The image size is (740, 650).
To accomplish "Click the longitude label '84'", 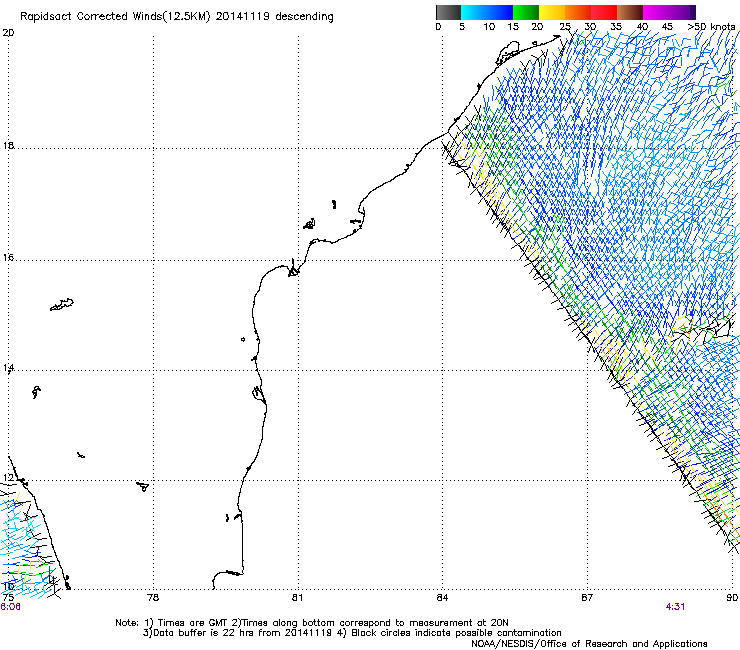I will tap(442, 598).
